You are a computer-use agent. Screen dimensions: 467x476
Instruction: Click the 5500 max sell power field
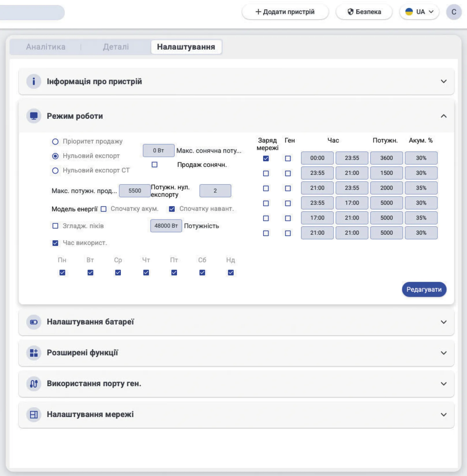coord(135,191)
